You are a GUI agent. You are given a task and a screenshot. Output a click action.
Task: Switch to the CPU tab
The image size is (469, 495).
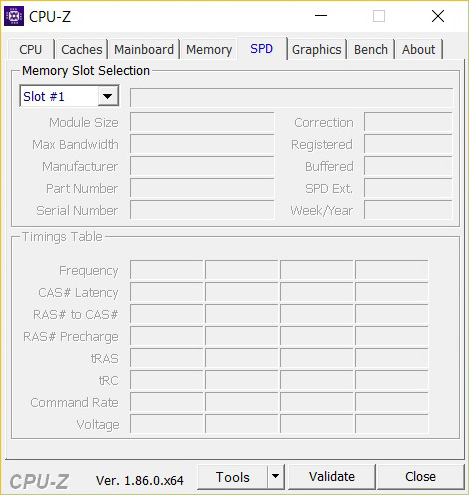(x=30, y=50)
